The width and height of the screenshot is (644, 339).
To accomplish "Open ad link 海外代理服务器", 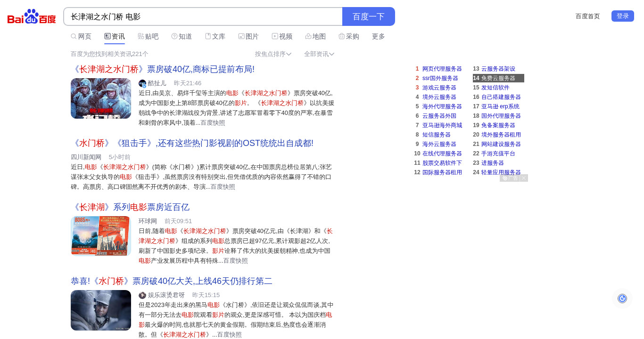I will 442,106.
